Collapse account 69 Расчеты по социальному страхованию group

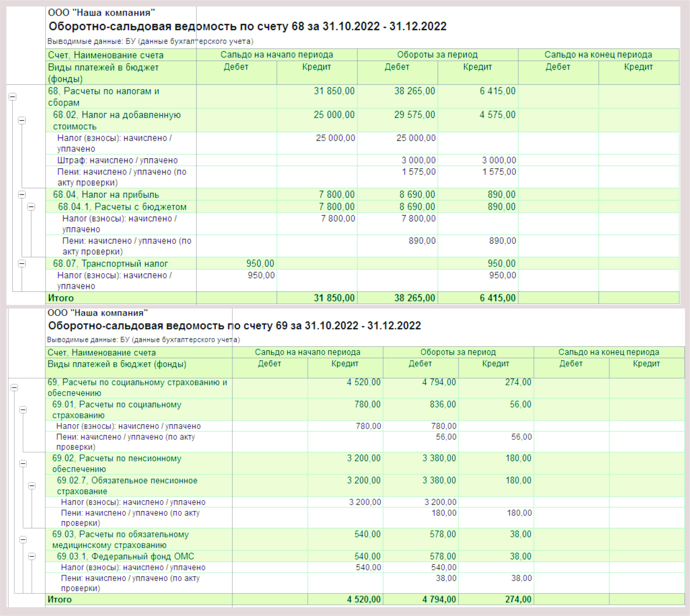click(x=14, y=388)
